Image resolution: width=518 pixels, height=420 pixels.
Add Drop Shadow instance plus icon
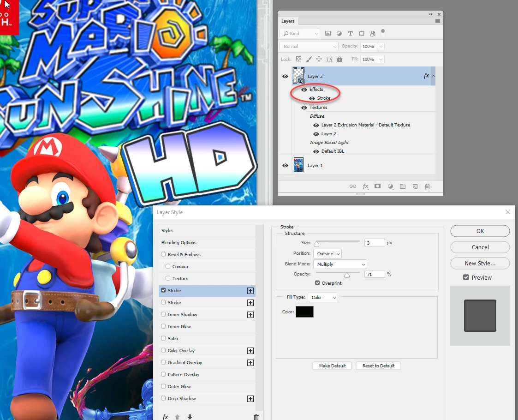tap(250, 399)
